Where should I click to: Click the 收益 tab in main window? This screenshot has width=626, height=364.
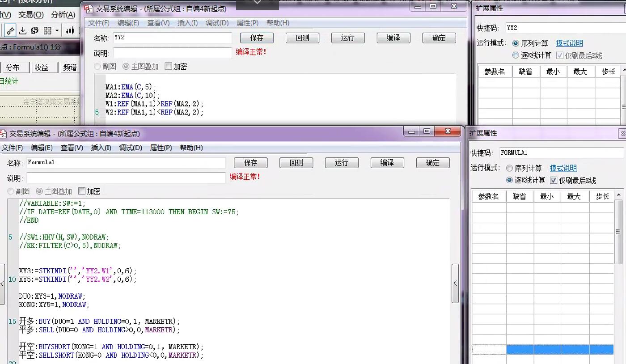point(42,68)
